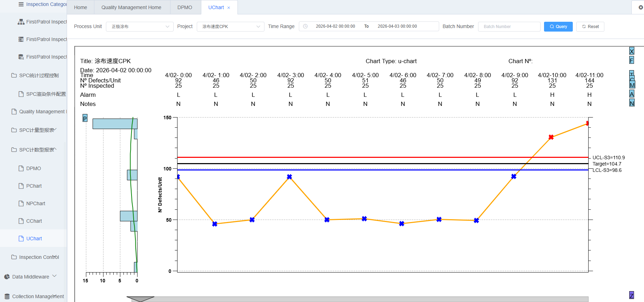Open the Process Unit dropdown
Viewport: 644px width, 302px height.
point(140,27)
